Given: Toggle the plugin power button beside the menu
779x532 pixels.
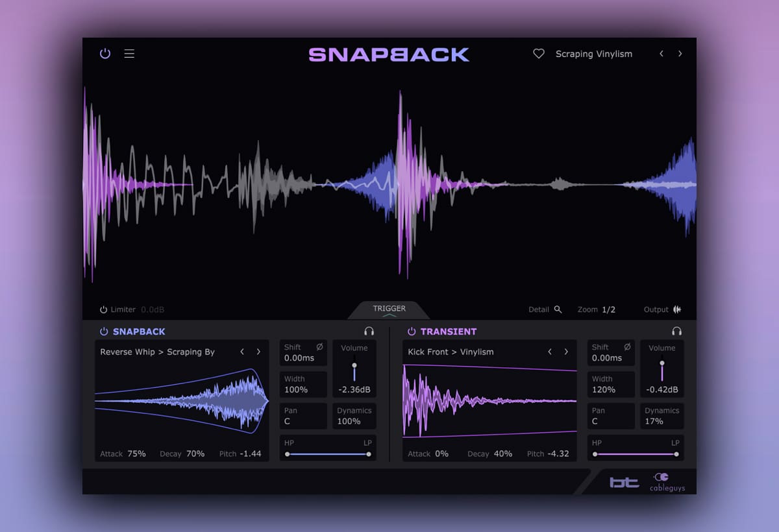Looking at the screenshot, I should coord(105,54).
